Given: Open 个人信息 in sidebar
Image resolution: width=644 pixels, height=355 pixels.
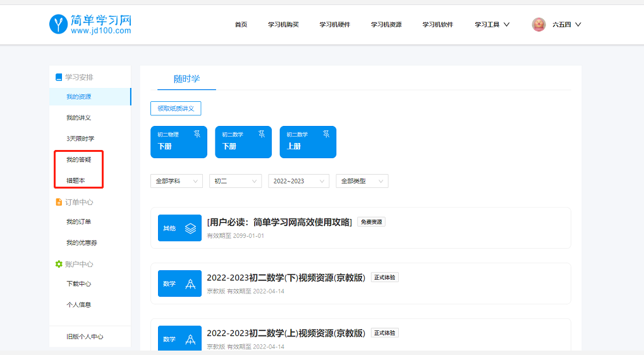Looking at the screenshot, I should [78, 305].
